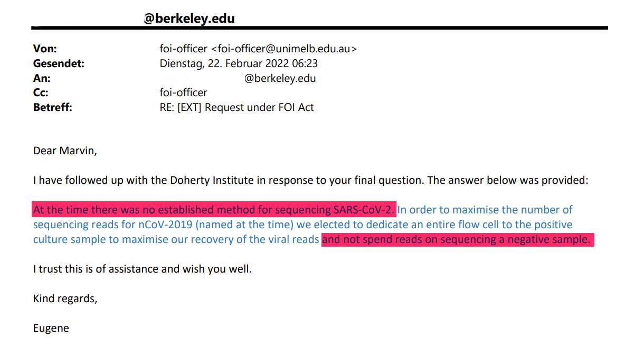Click the "Kind regards," closing
The width and height of the screenshot is (644, 346).
click(x=65, y=298)
